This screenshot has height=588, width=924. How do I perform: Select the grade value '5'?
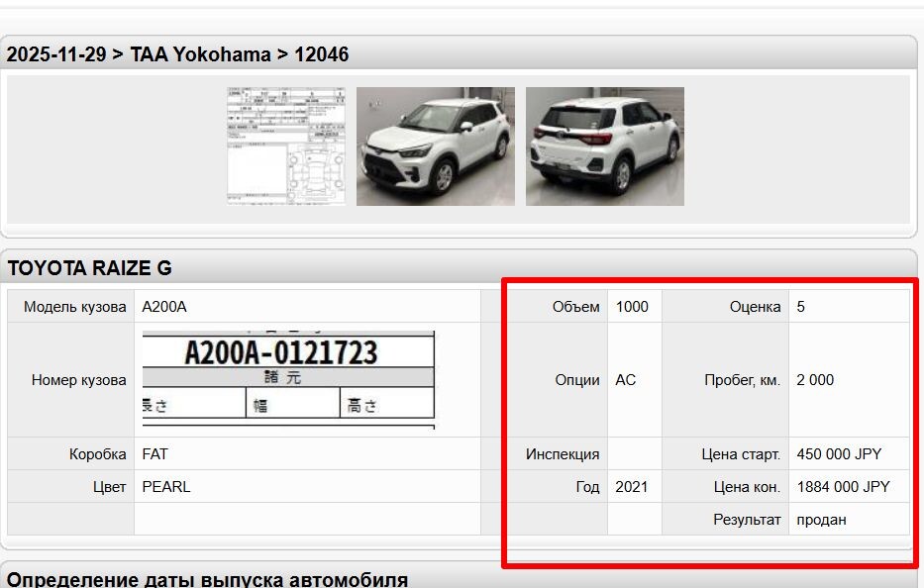pos(801,307)
